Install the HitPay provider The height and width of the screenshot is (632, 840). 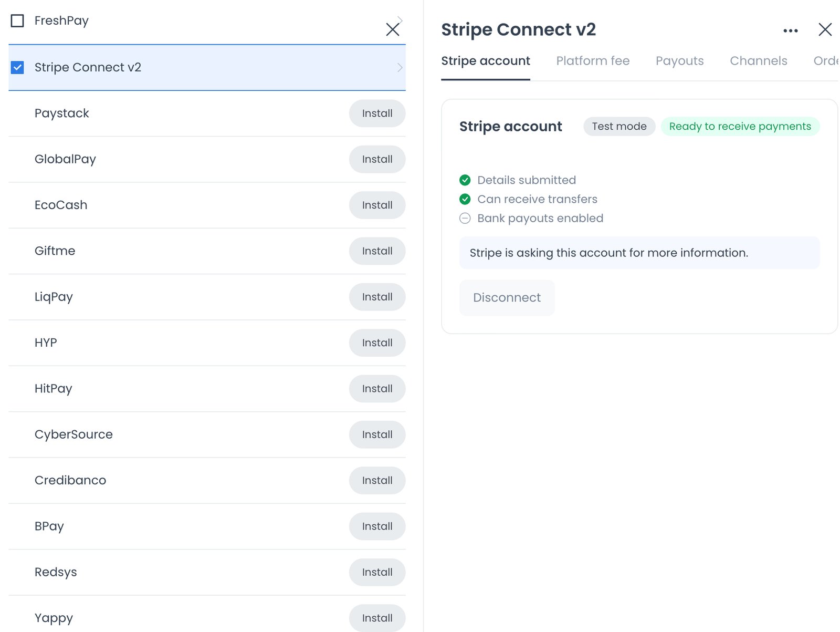[x=377, y=389]
